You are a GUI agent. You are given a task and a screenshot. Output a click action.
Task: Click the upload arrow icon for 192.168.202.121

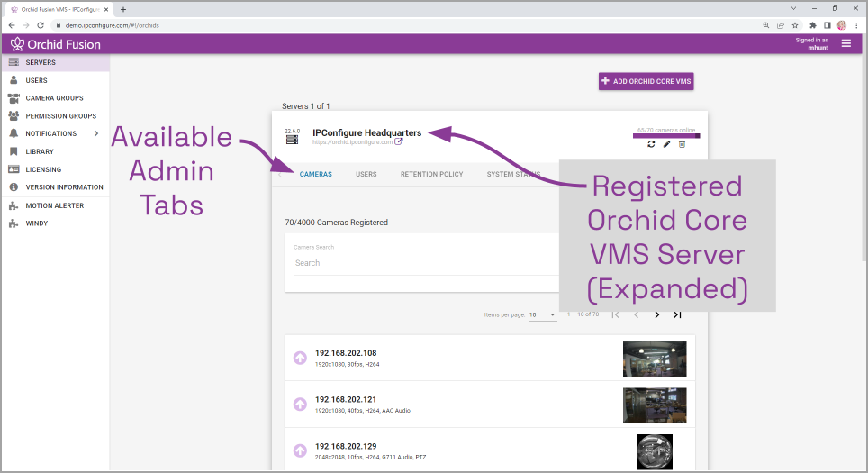click(300, 405)
